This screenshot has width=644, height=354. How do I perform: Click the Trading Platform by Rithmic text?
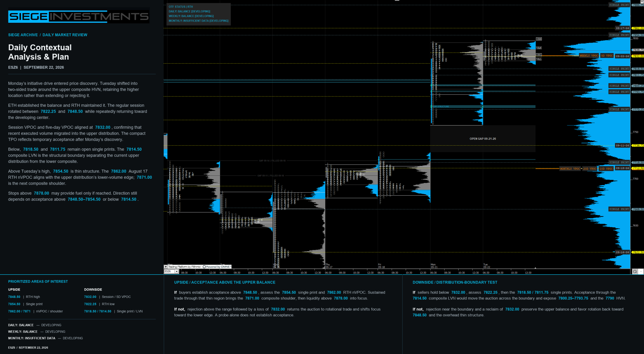click(x=185, y=267)
